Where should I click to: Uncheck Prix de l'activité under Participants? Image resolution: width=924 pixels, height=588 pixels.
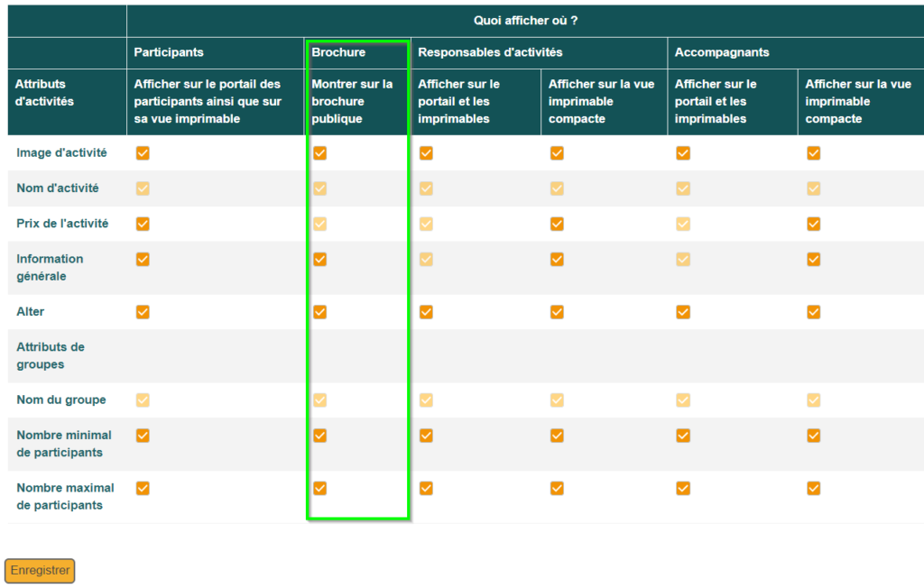pyautogui.click(x=143, y=224)
